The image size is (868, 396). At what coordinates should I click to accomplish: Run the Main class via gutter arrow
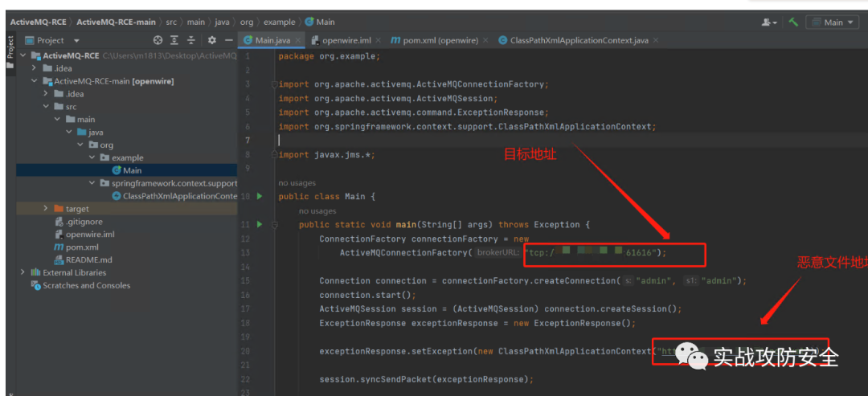point(260,196)
